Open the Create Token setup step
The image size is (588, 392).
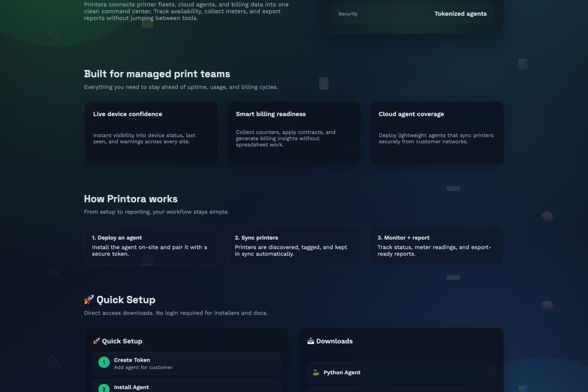(187, 363)
